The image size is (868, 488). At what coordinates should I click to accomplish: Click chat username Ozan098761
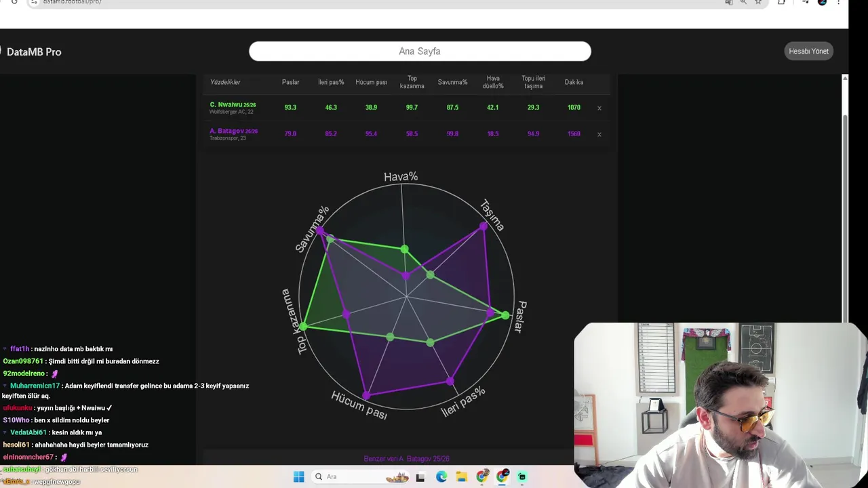(x=23, y=361)
